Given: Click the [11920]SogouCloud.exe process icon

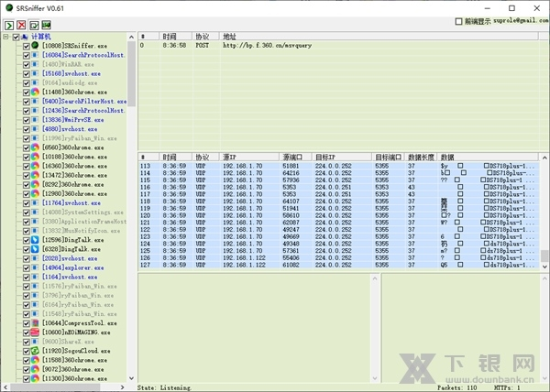Looking at the screenshot, I should click(x=35, y=351).
